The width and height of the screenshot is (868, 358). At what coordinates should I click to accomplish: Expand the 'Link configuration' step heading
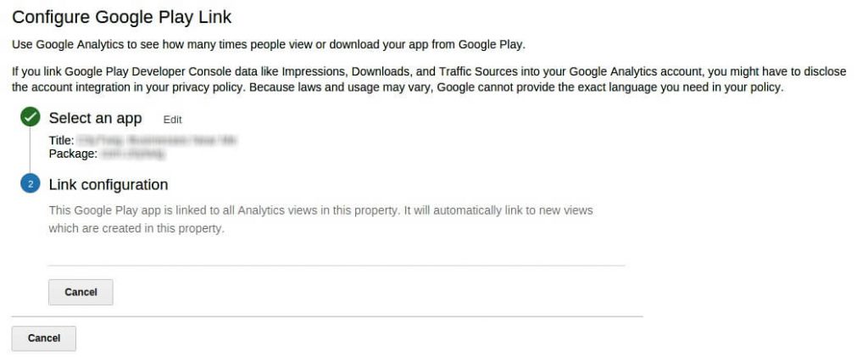pyautogui.click(x=108, y=185)
